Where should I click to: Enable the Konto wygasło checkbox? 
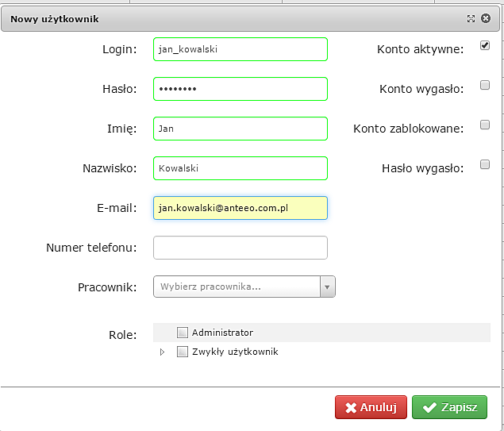485,86
